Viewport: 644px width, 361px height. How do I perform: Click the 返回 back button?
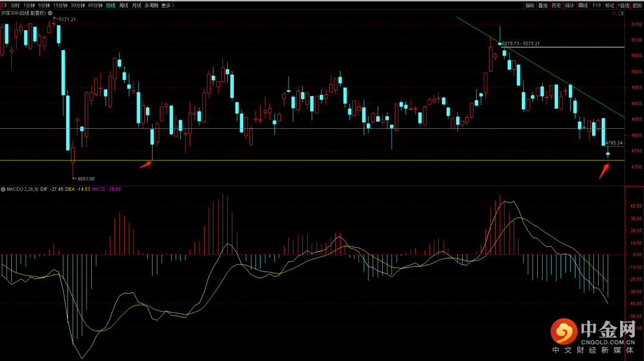tap(637, 5)
